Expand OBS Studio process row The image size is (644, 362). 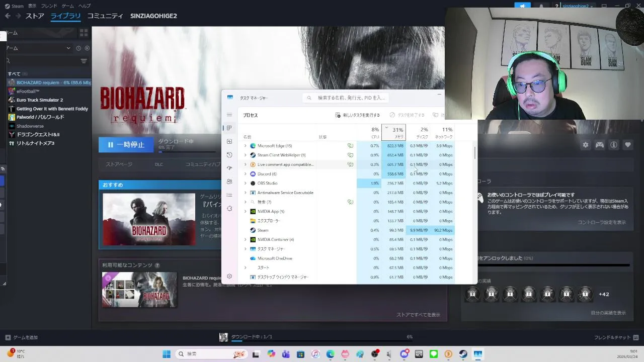point(246,183)
